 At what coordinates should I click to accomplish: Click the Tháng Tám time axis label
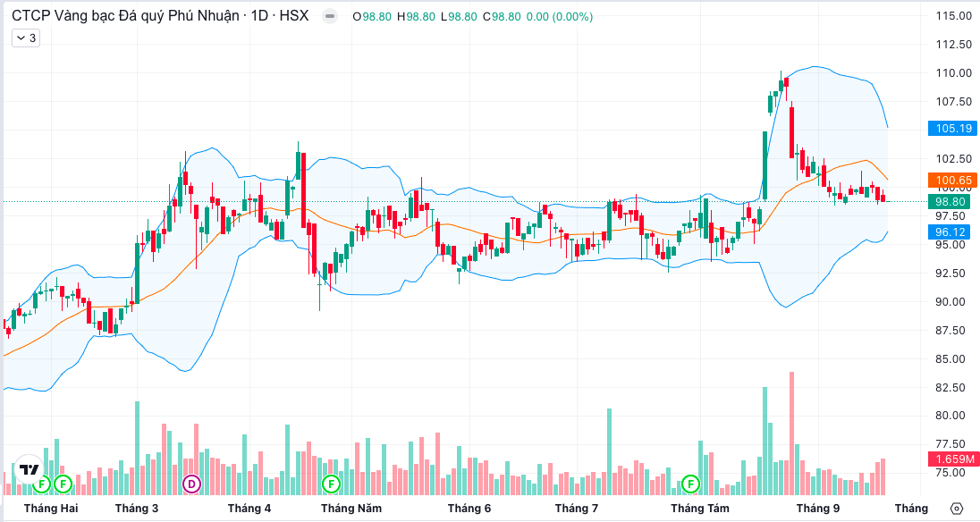tap(700, 509)
